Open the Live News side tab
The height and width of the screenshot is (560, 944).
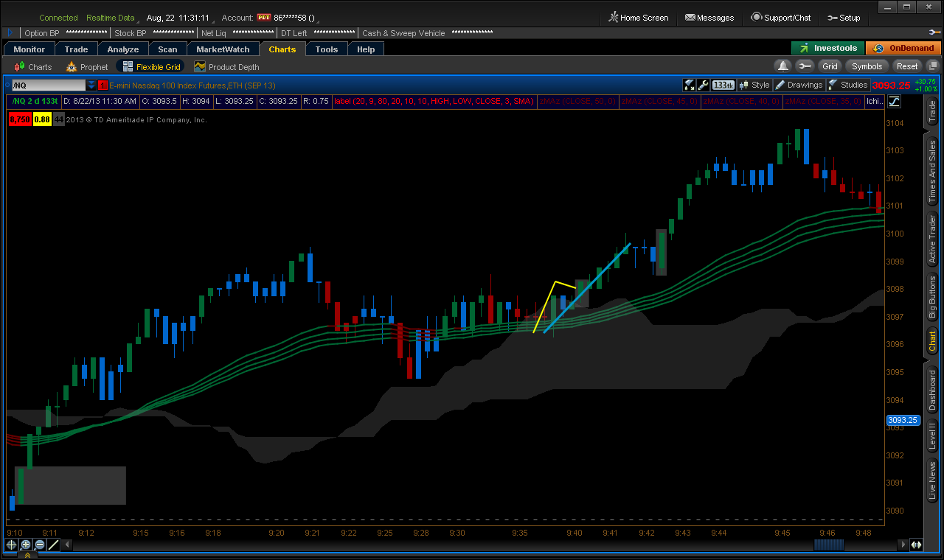932,482
